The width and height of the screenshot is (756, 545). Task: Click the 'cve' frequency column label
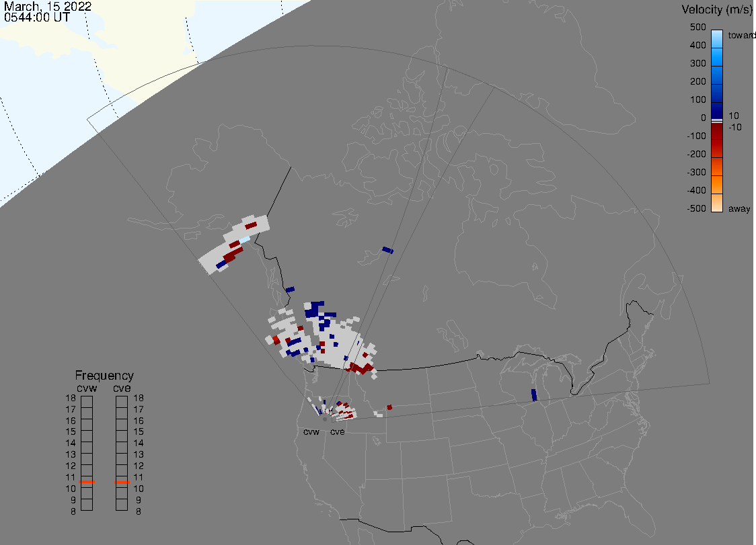(122, 388)
